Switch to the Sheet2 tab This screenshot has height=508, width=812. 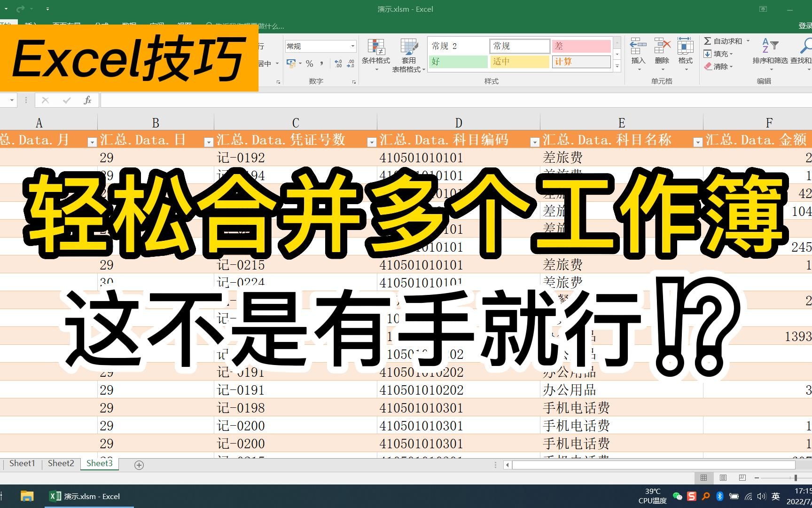[x=61, y=463]
